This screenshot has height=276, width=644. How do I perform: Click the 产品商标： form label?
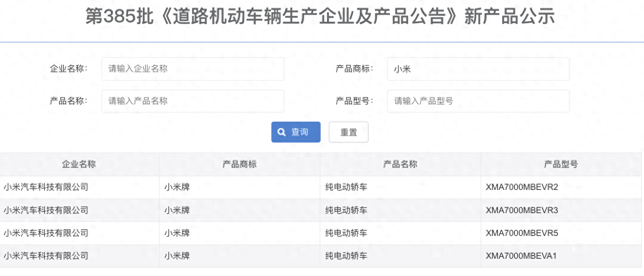pyautogui.click(x=354, y=69)
